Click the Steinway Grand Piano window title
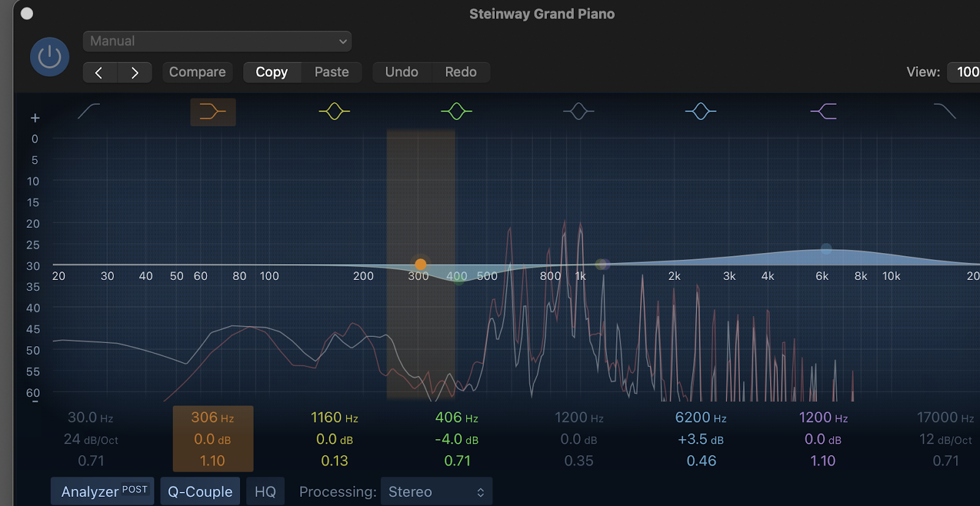The height and width of the screenshot is (506, 980). [542, 14]
